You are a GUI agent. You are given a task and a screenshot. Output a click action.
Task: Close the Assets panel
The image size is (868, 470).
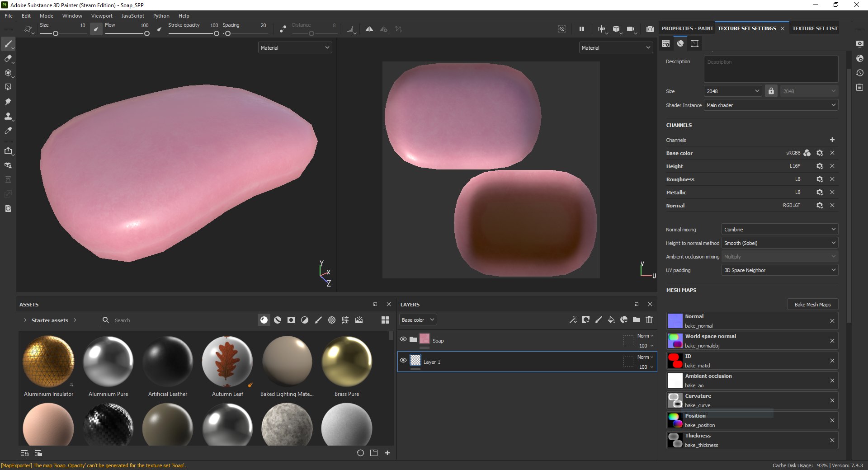[388, 304]
